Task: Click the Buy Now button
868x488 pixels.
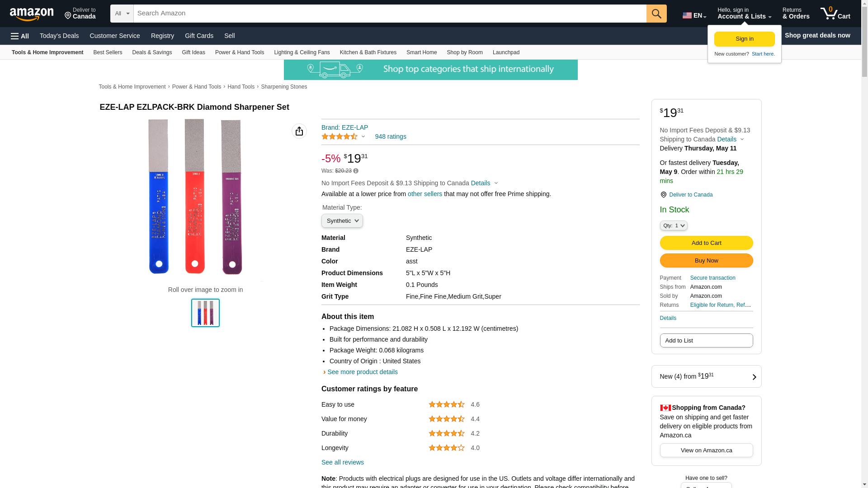Action: [706, 261]
